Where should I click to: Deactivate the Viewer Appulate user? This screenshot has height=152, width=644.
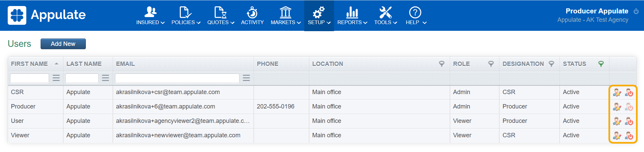tap(629, 136)
